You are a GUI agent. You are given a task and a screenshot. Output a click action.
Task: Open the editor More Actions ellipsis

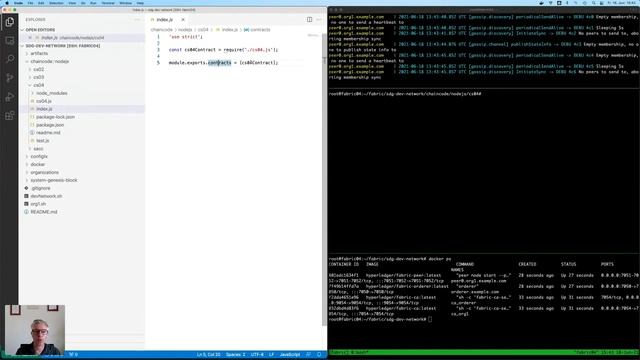pos(319,19)
